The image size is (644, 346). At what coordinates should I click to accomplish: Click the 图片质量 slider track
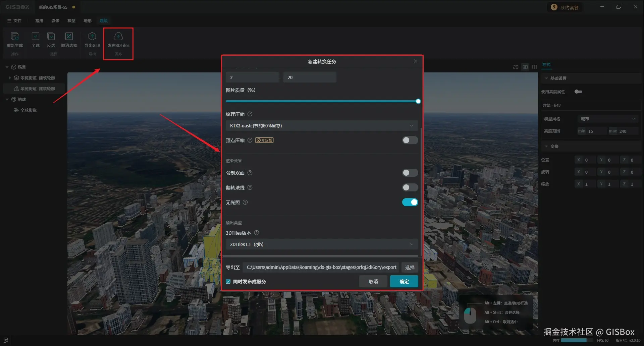(x=322, y=101)
